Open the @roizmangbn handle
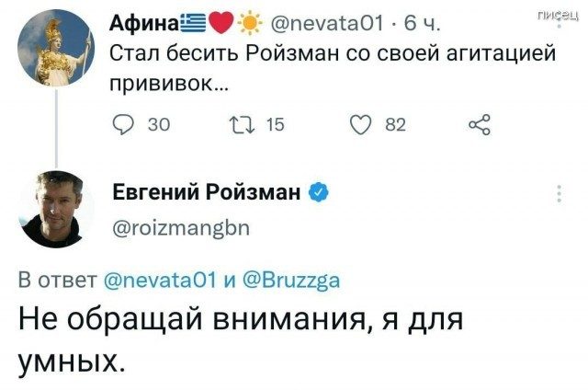Image resolution: width=588 pixels, height=390 pixels. coord(178,224)
